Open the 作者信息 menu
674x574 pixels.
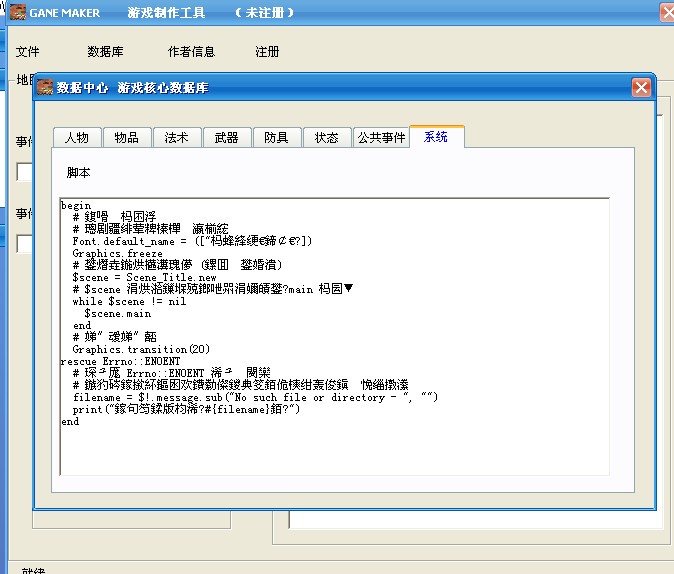point(191,52)
